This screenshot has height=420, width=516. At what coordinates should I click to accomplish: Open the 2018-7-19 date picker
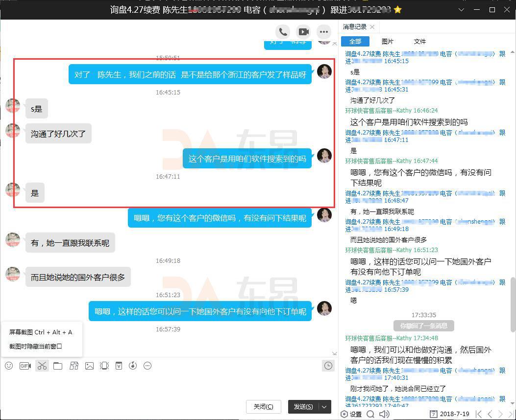tap(451, 414)
